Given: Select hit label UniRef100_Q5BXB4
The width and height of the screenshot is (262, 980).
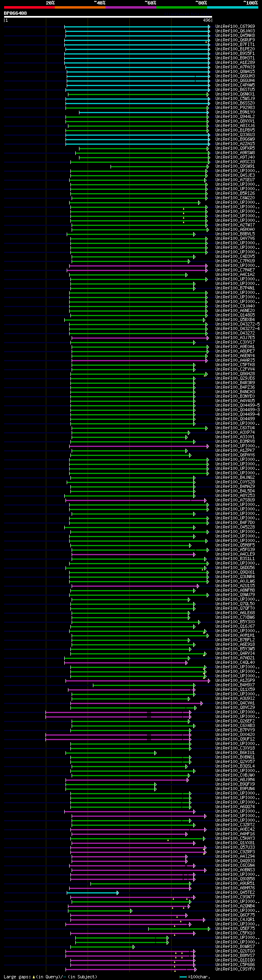Looking at the screenshot, I should point(235,319).
